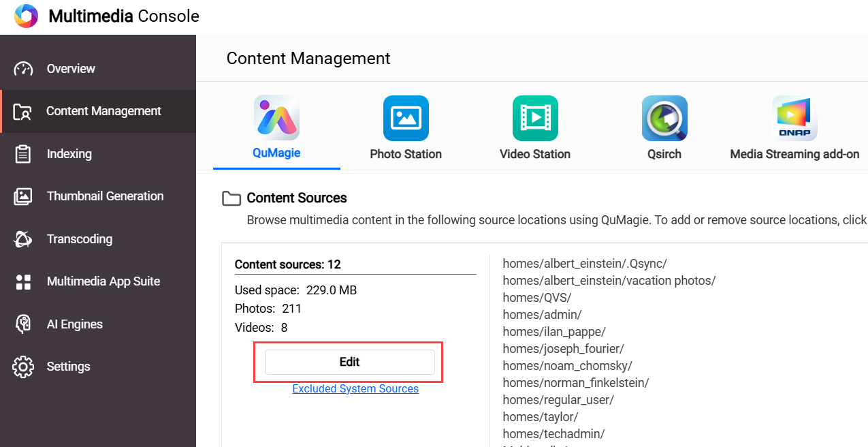The width and height of the screenshot is (868, 447).
Task: Click the Multimedia Console logo icon
Action: [26, 16]
